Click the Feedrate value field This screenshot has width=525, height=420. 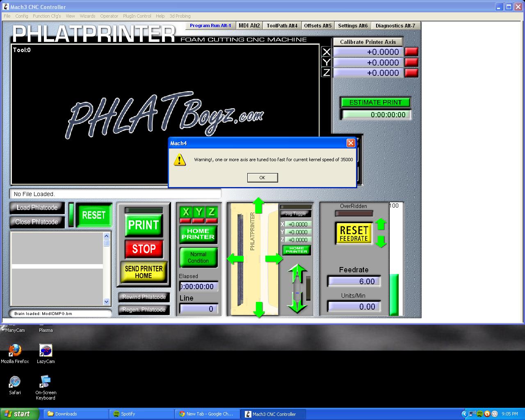[354, 281]
